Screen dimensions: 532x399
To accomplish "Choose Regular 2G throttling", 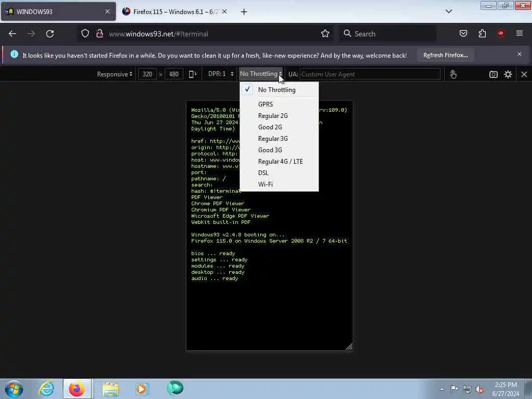I will point(279,116).
